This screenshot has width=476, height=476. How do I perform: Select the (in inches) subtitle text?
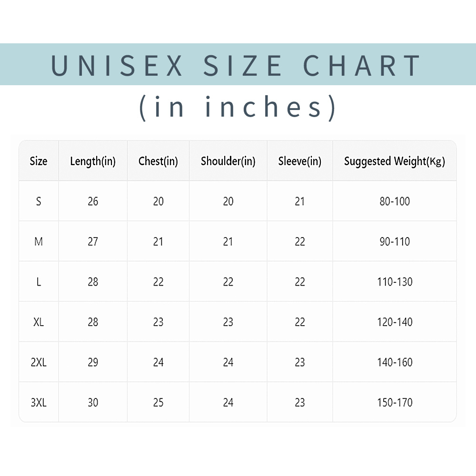(x=238, y=108)
